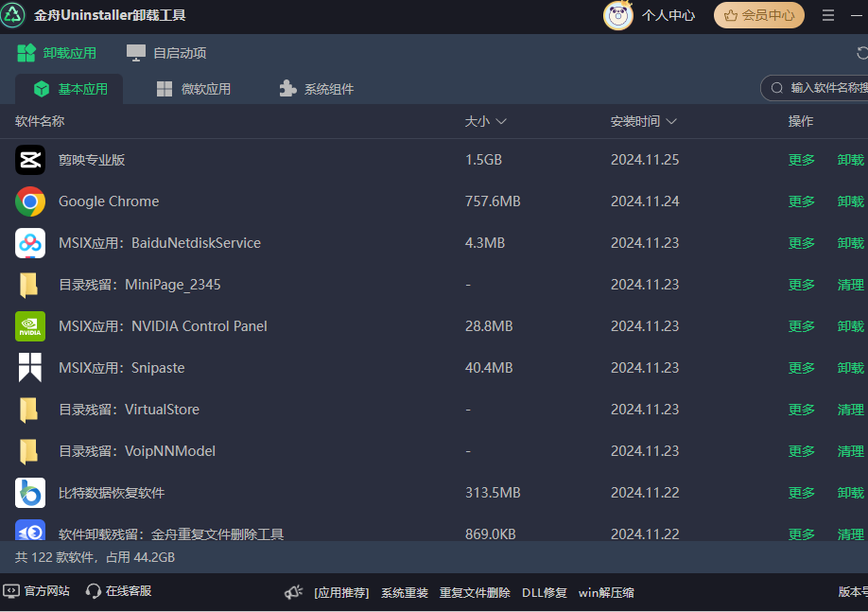Click the 757.6MB size value
Viewport: 868px width, 612px height.
click(493, 201)
